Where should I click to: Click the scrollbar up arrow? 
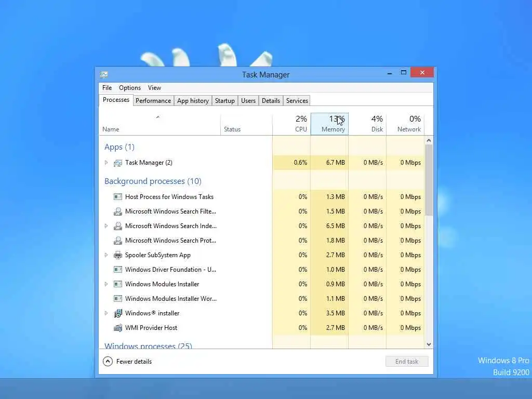pyautogui.click(x=429, y=140)
